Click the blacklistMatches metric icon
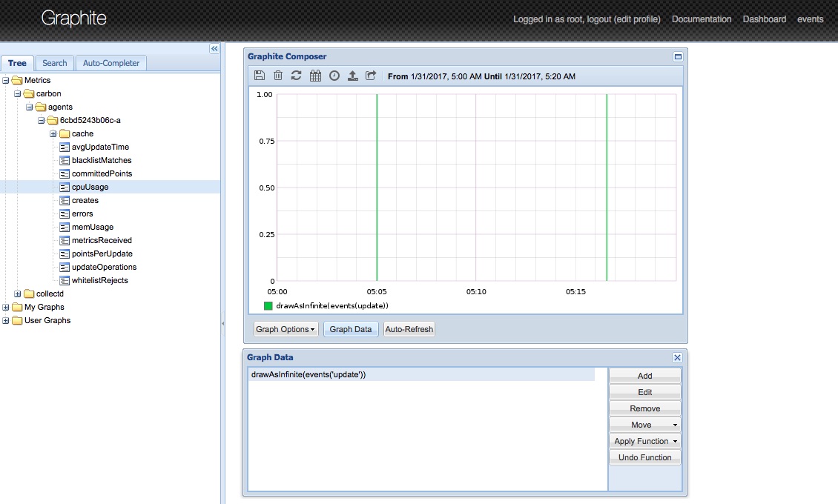The height and width of the screenshot is (504, 838). (x=65, y=160)
